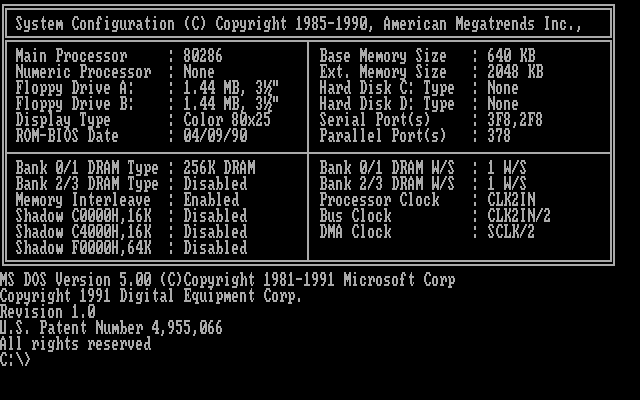Click Shadow C4000H,16K Disabled value
Image resolution: width=640 pixels, height=400 pixels.
pyautogui.click(x=215, y=231)
